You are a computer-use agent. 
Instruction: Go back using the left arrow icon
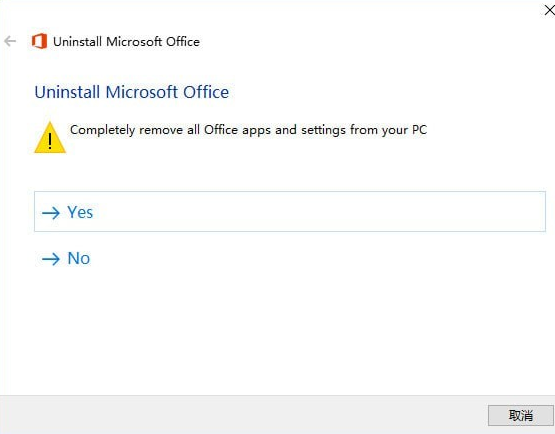(10, 41)
